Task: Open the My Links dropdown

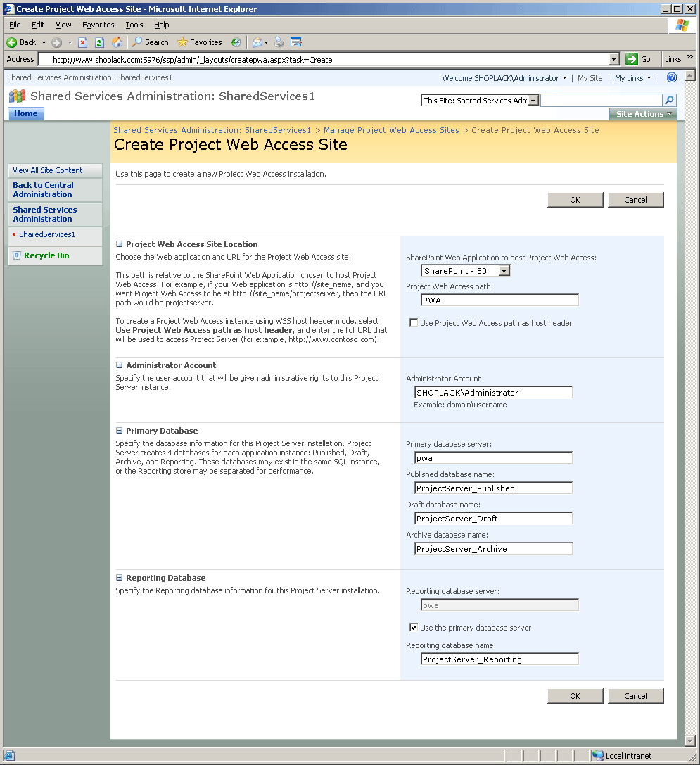Action: pos(632,78)
